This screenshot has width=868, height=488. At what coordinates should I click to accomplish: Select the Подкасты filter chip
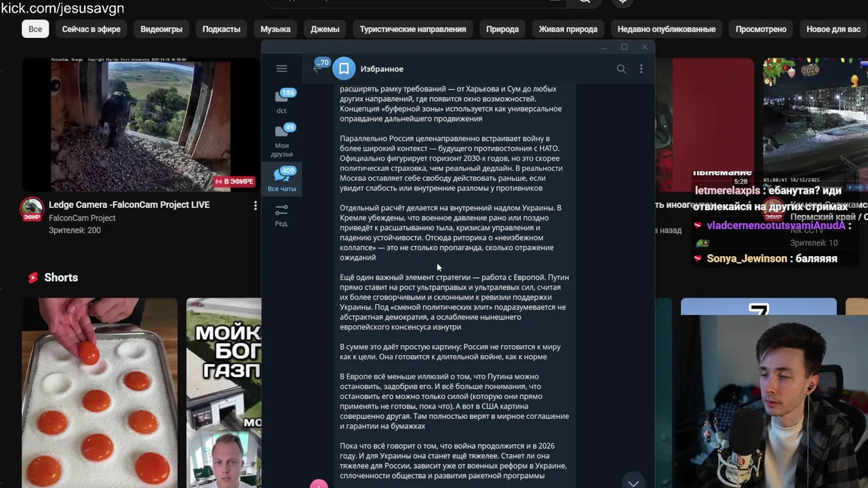(x=221, y=29)
